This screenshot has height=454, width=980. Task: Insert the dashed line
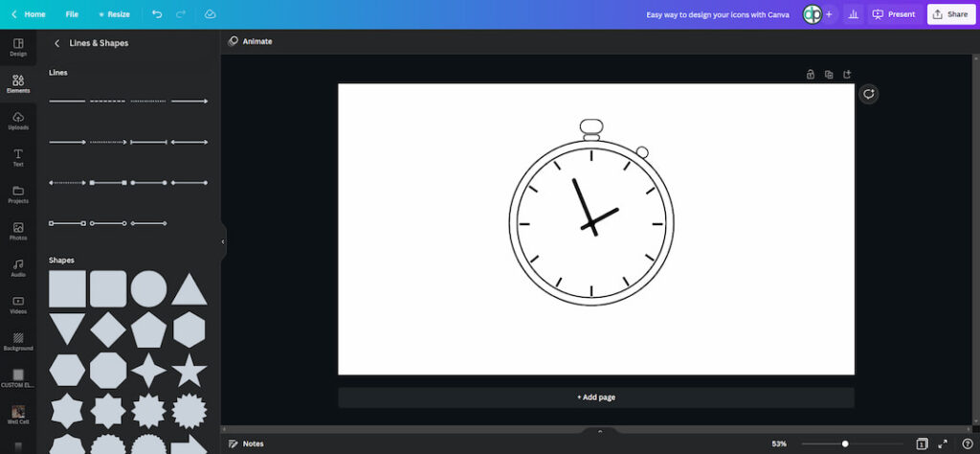tap(107, 101)
